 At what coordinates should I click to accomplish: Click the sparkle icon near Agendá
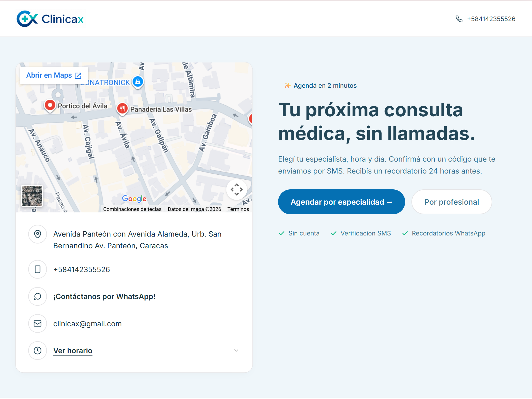tap(287, 86)
